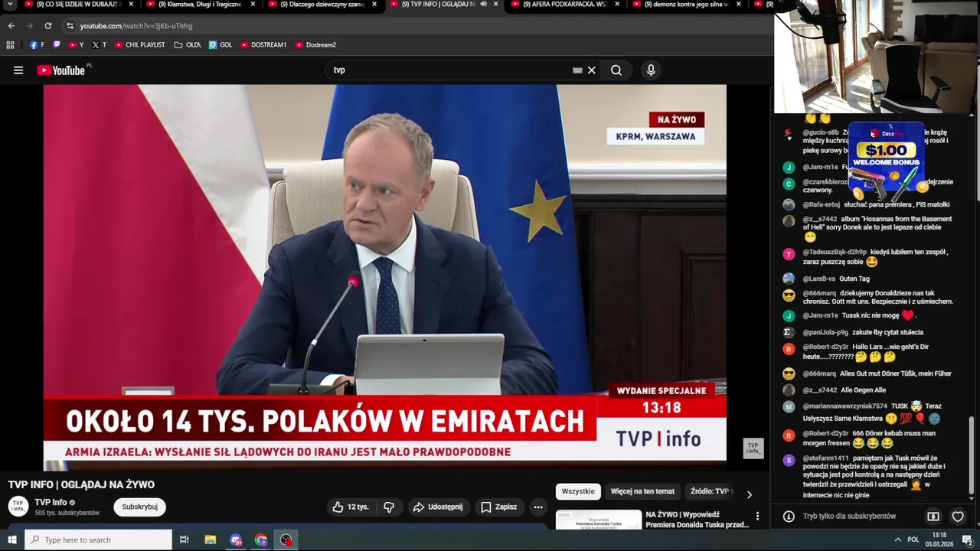Open options menu for the Tusk premiere recommendation
This screenshot has height=551, width=980.
(757, 517)
